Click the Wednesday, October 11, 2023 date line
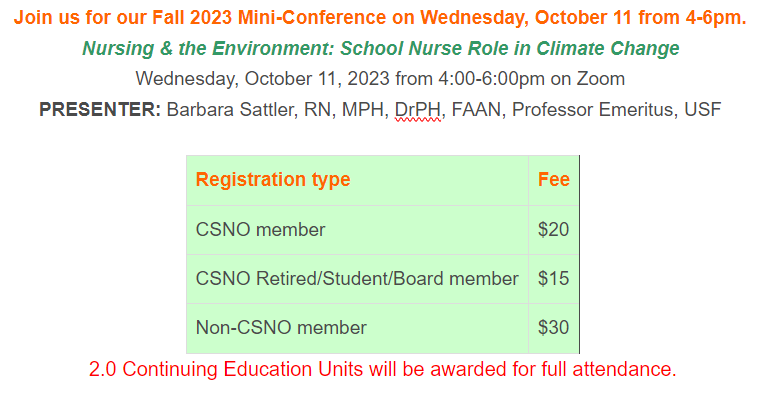This screenshot has width=763, height=396. click(x=380, y=79)
